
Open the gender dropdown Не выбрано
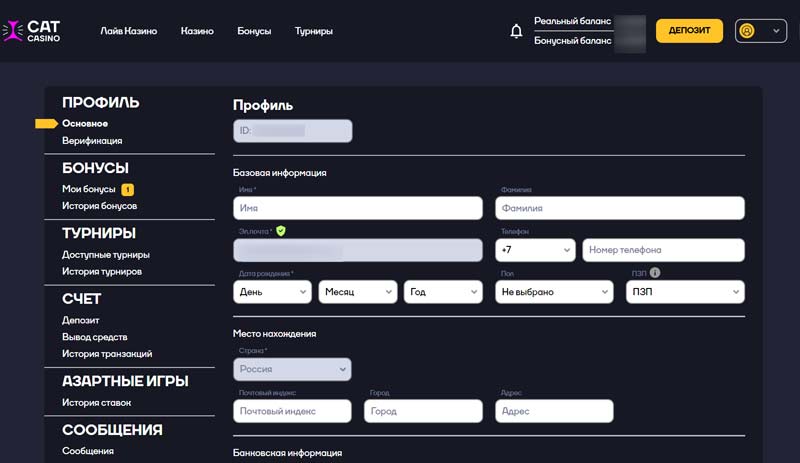click(x=554, y=292)
